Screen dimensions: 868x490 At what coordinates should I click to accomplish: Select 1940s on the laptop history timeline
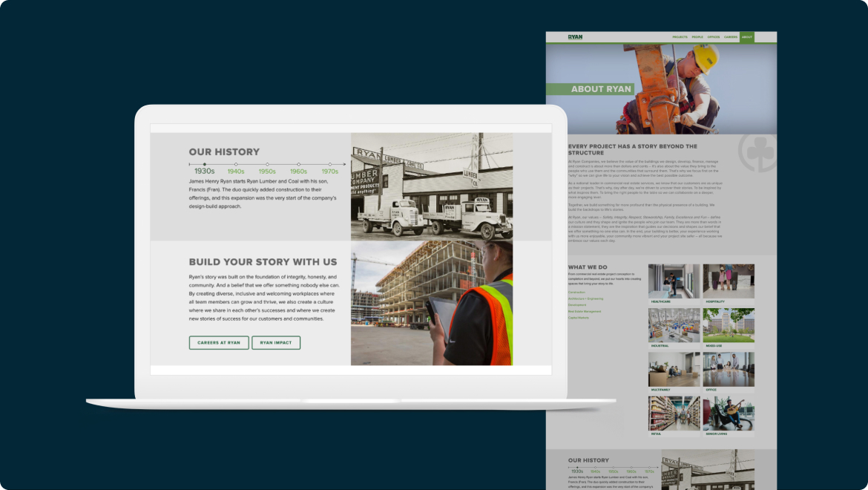pyautogui.click(x=236, y=171)
